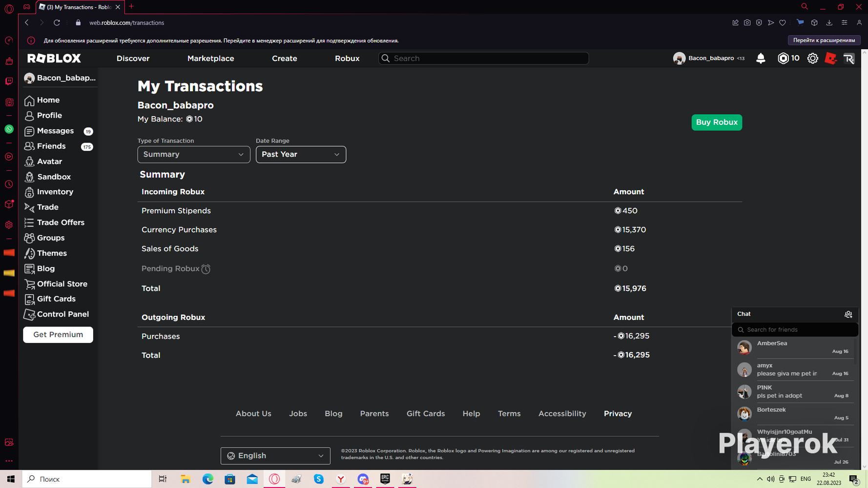Open P1NK chat conversation
Viewport: 868px width, 488px height.
pyautogui.click(x=794, y=392)
